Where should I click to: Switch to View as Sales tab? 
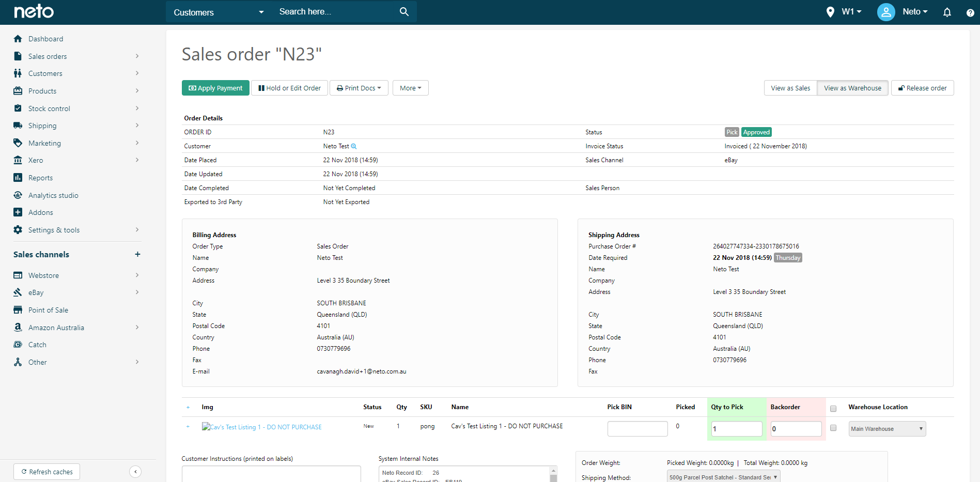pyautogui.click(x=790, y=88)
